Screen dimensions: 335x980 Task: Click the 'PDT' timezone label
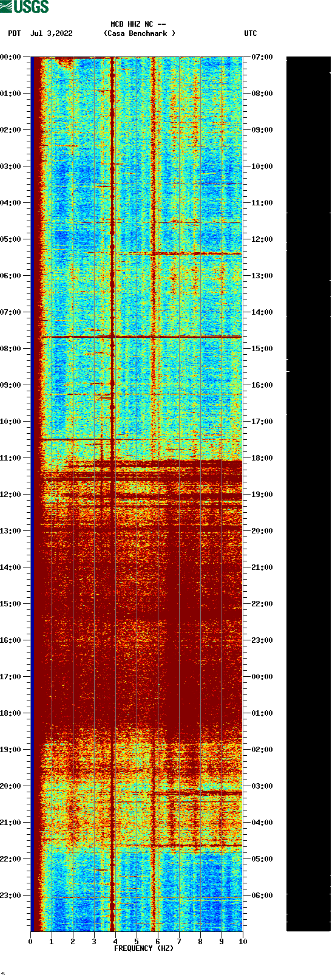[x=15, y=33]
